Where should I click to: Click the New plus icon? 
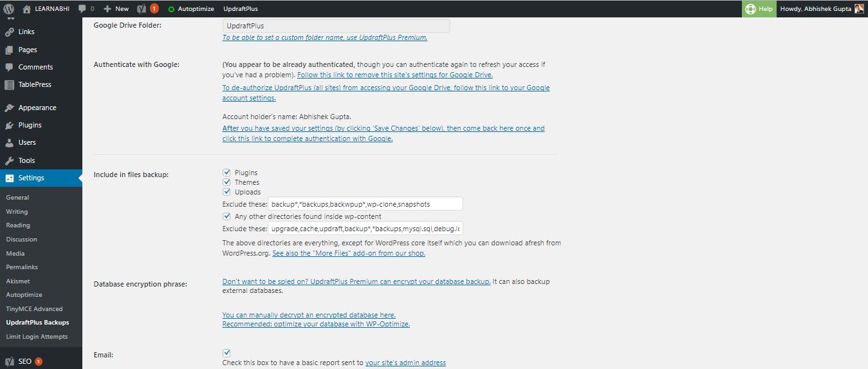(107, 9)
